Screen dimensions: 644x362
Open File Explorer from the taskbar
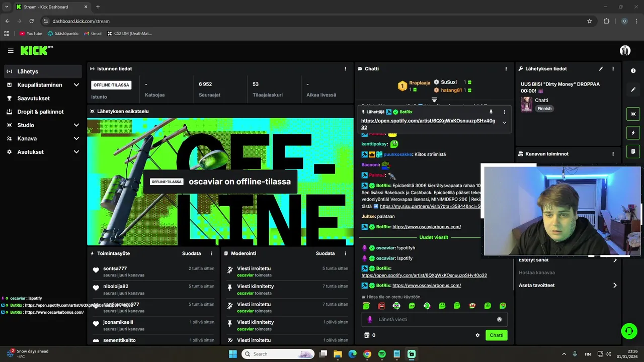(338, 354)
